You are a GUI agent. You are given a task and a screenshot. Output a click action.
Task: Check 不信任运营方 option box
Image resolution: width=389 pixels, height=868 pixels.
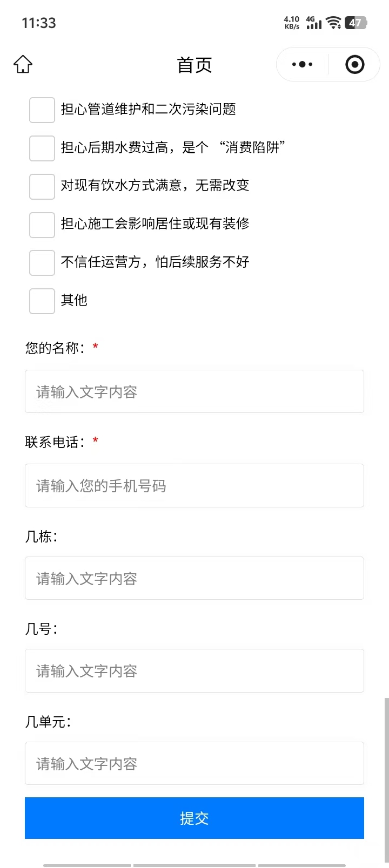(42, 263)
